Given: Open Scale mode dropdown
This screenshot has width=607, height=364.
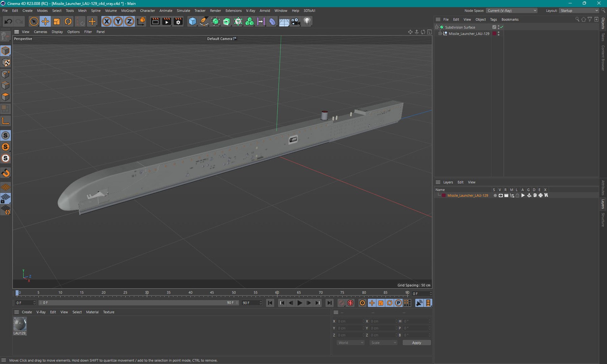Looking at the screenshot, I should (383, 343).
